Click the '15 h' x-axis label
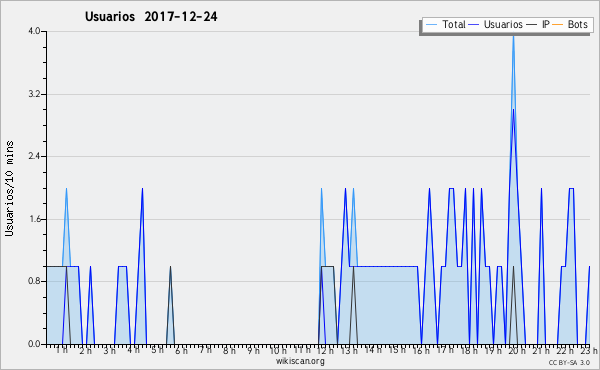 398,350
